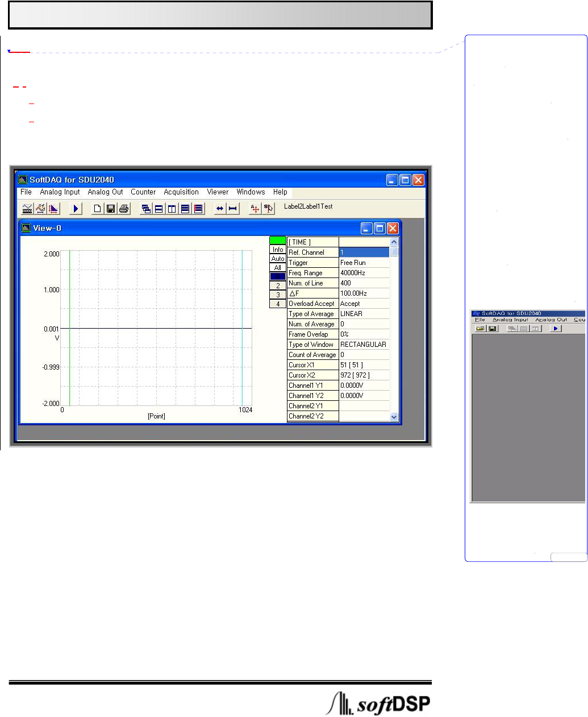Click the ΔF value '100.00Hz'
The width and height of the screenshot is (588, 717).
pos(364,293)
